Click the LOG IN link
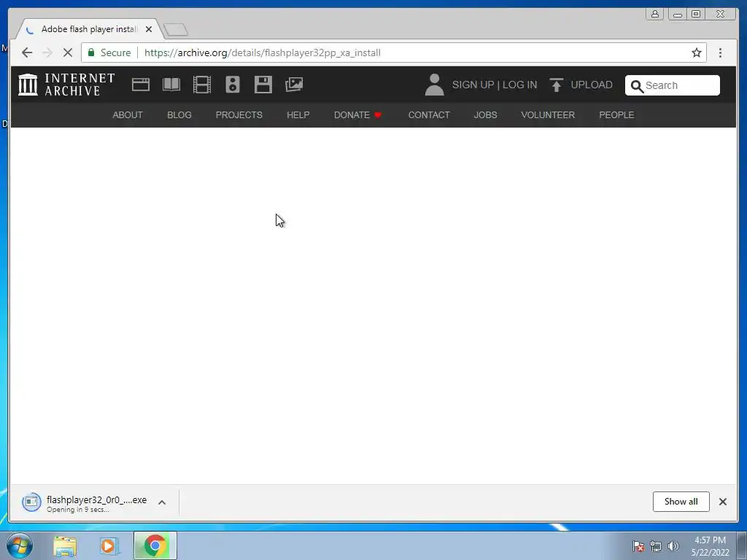Viewport: 747px width, 560px height. pyautogui.click(x=519, y=85)
